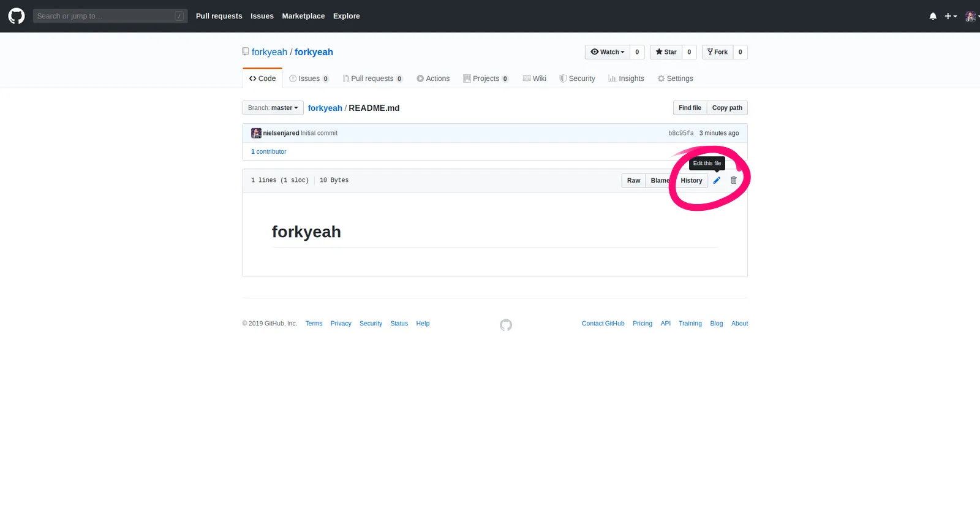This screenshot has height=516, width=980.
Task: Open the bold forkyeah repository link
Action: (x=314, y=52)
